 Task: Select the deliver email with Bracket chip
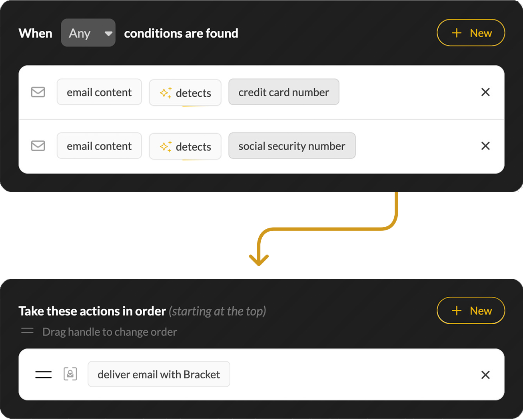159,374
